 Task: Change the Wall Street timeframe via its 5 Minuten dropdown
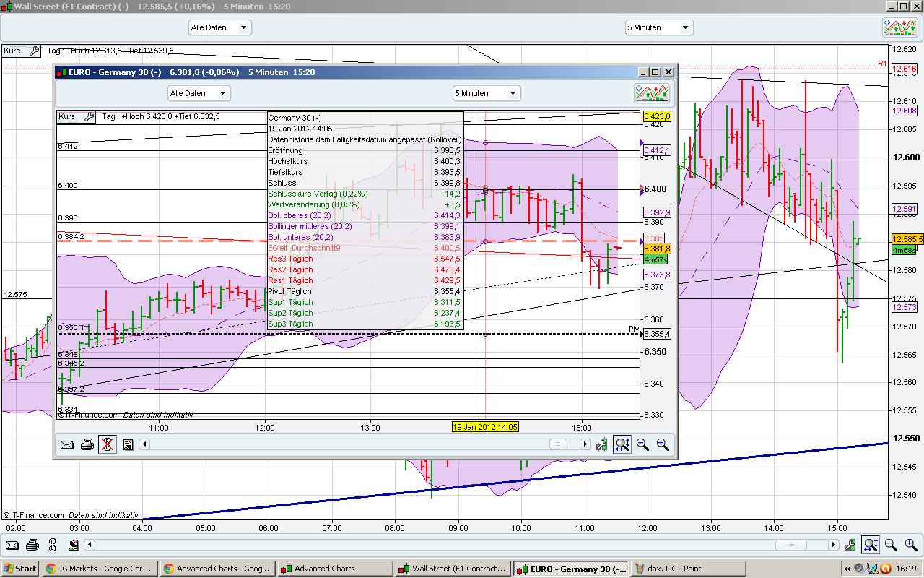tap(658, 27)
